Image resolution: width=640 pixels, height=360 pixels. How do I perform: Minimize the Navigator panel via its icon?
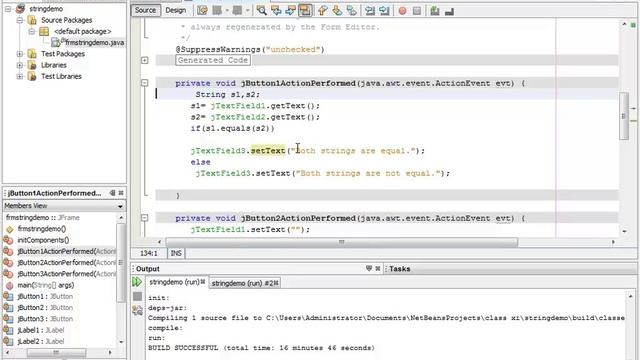tap(113, 193)
